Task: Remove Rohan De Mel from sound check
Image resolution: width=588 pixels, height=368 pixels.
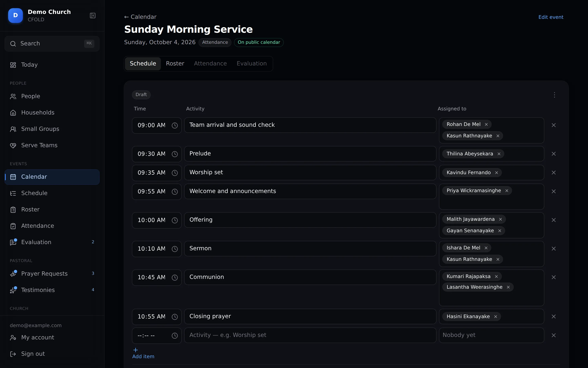Action: [486, 124]
